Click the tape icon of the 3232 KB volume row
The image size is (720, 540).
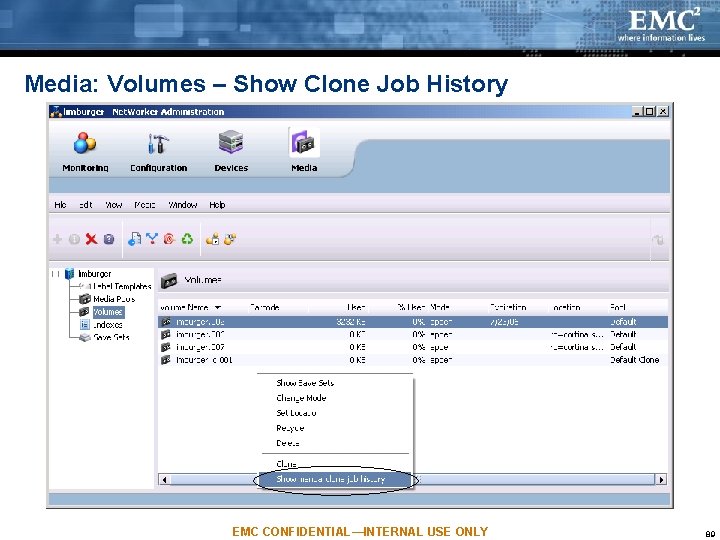pyautogui.click(x=166, y=322)
